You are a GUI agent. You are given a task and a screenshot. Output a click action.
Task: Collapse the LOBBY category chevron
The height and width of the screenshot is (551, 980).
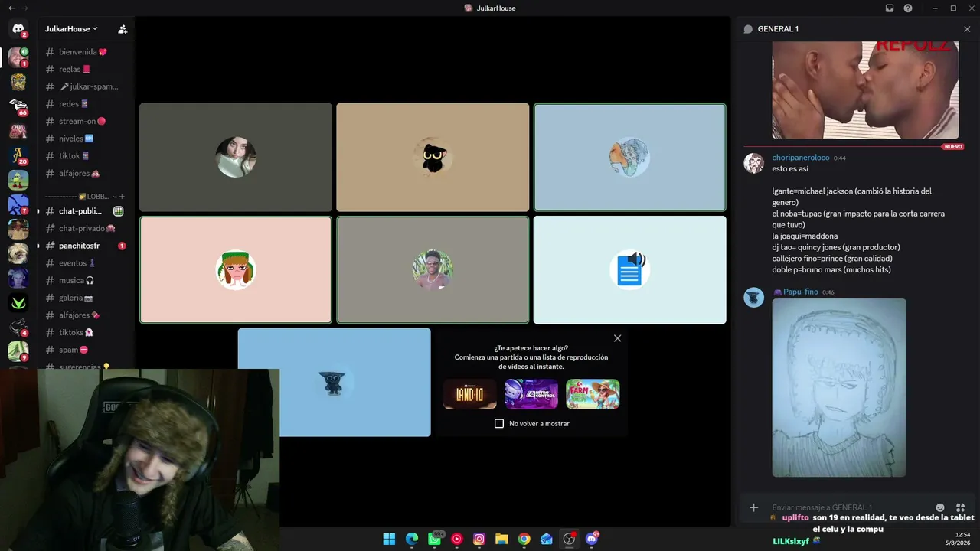point(114,197)
